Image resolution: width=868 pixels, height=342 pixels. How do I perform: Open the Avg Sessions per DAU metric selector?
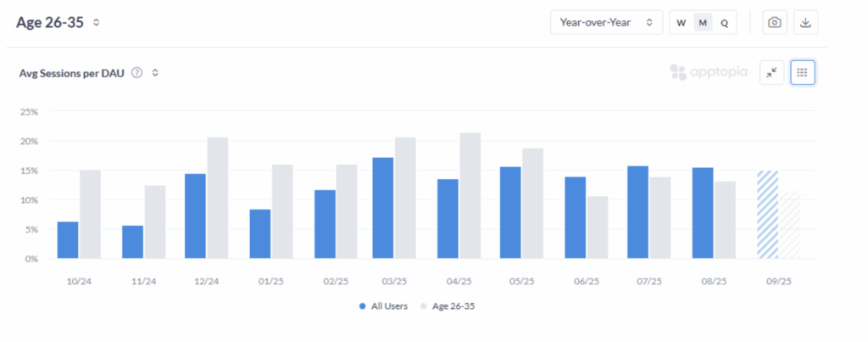(x=155, y=73)
